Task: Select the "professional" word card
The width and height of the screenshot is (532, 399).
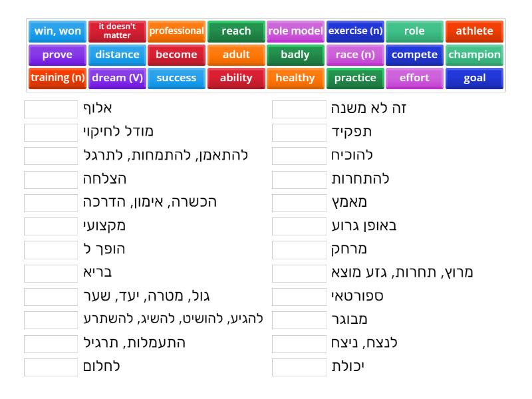Action: [176, 31]
